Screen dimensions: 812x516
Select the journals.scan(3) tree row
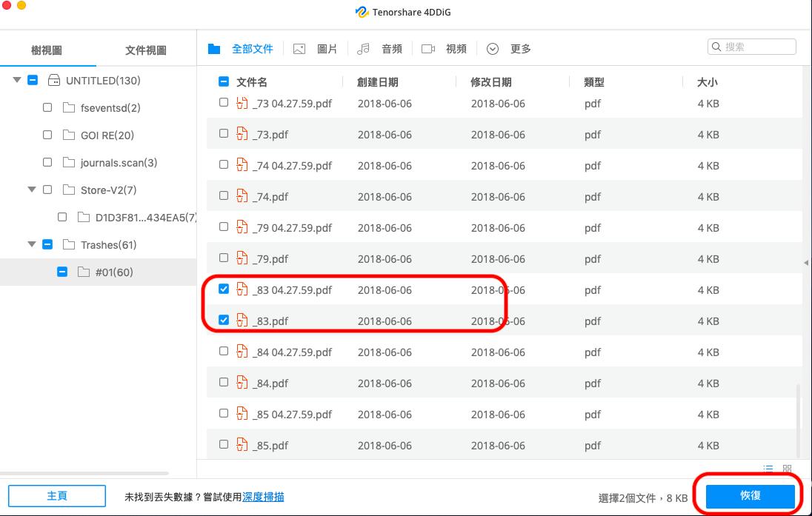[99, 163]
